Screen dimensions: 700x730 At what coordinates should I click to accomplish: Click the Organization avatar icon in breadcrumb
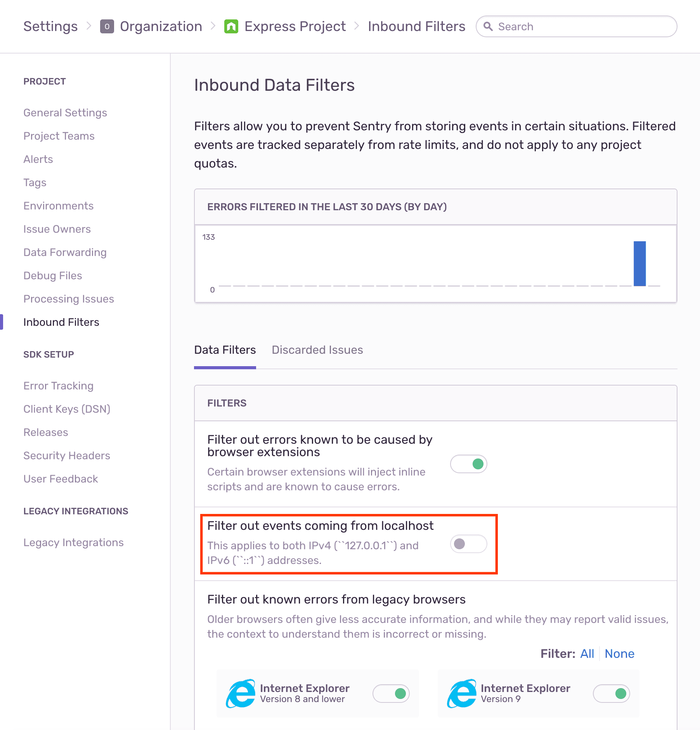pos(107,26)
